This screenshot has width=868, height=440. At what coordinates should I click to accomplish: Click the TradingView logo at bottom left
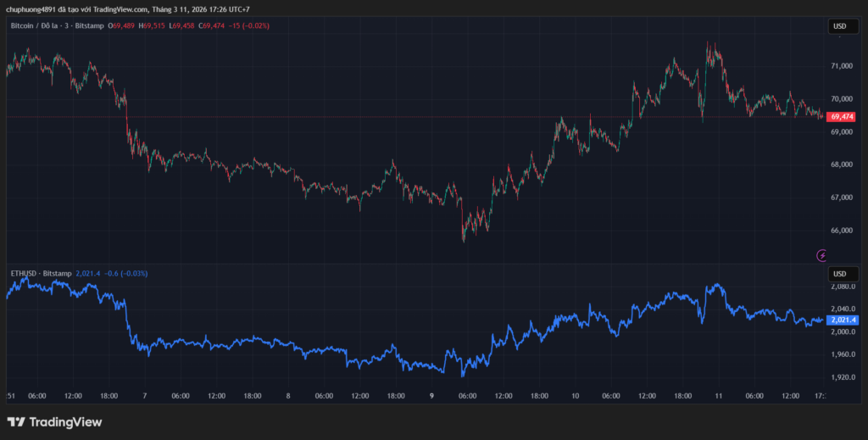(x=54, y=421)
